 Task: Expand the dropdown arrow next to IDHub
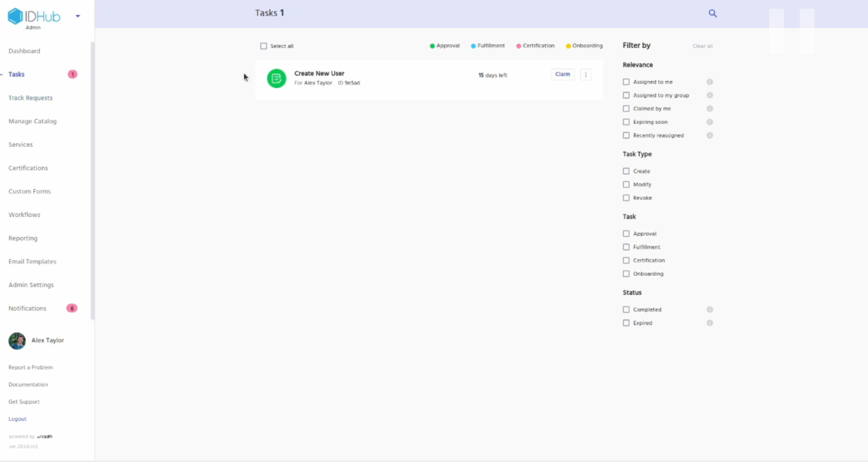click(78, 16)
